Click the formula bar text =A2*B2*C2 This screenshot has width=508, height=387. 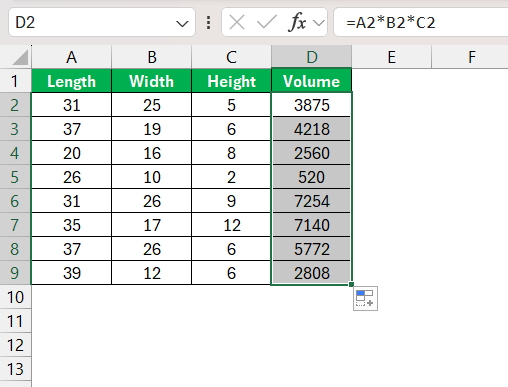pyautogui.click(x=391, y=23)
